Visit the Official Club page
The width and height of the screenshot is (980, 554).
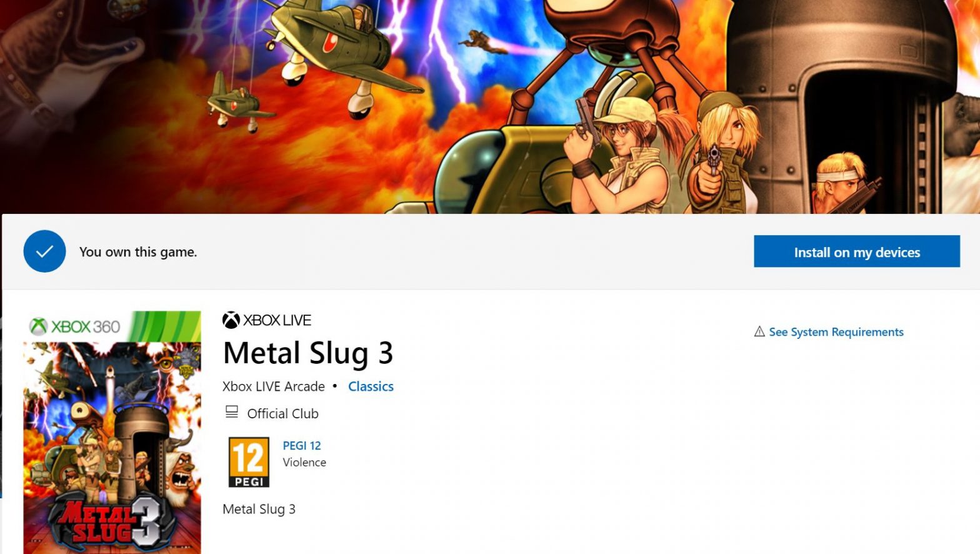pyautogui.click(x=282, y=413)
